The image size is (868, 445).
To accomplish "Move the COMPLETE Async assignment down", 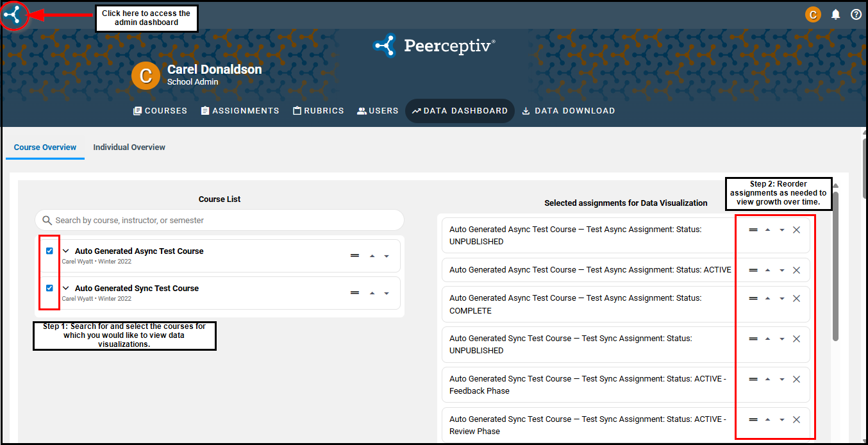I will (781, 298).
